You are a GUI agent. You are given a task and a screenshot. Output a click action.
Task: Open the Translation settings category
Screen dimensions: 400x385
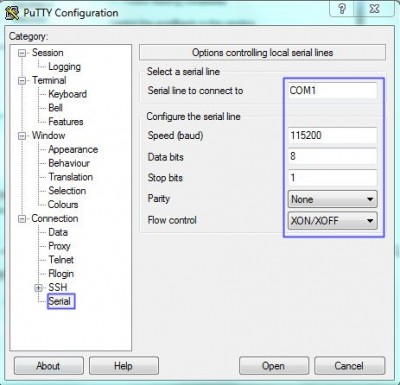(x=71, y=177)
